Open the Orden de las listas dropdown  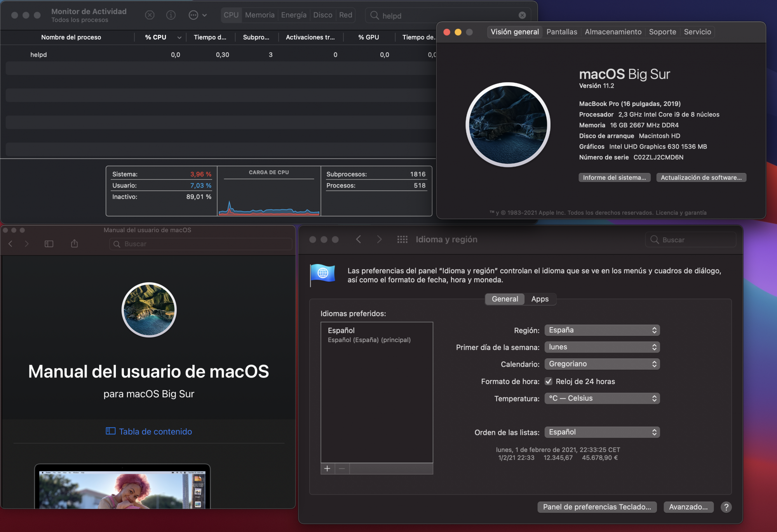(x=602, y=432)
